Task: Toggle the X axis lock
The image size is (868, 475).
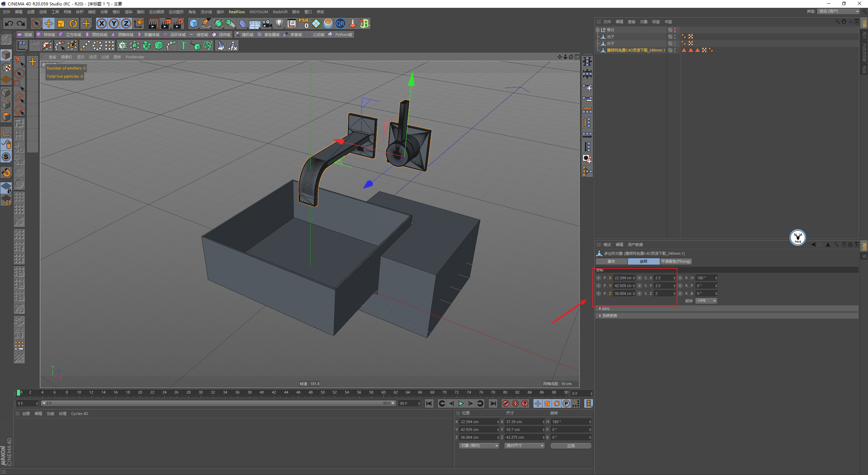Action: [101, 23]
